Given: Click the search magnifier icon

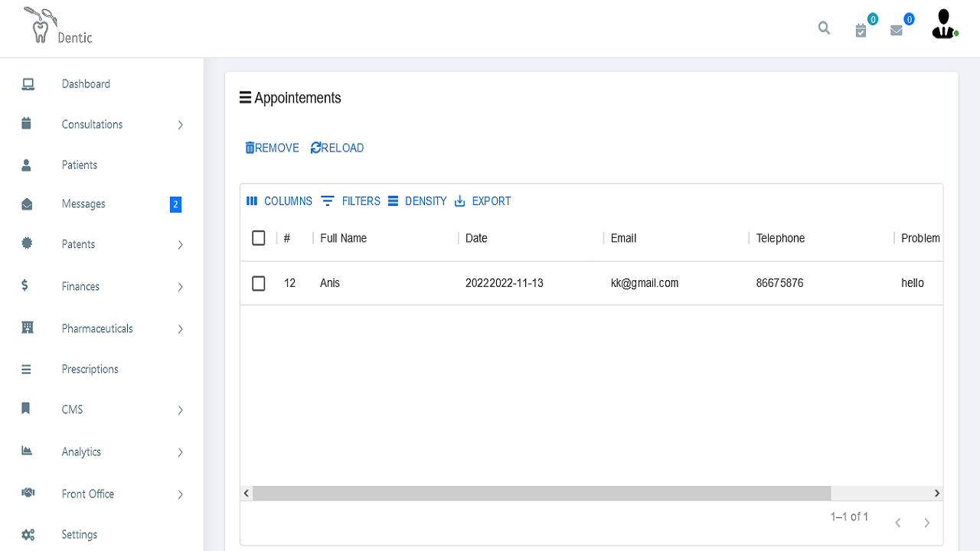Looking at the screenshot, I should pyautogui.click(x=824, y=28).
